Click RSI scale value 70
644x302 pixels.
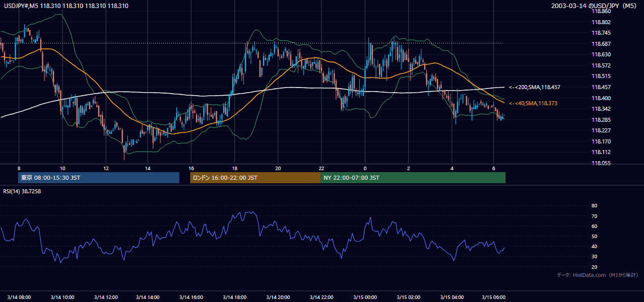tap(594, 216)
